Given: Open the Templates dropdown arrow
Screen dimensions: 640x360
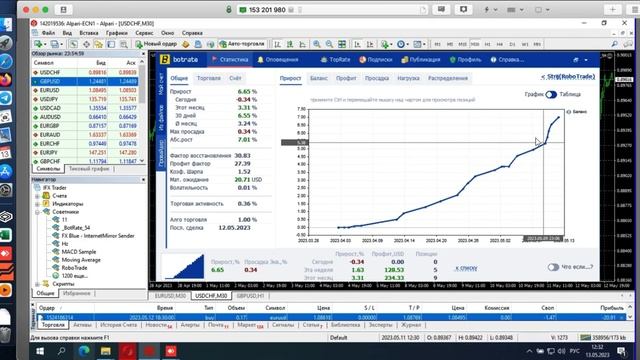Looking at the screenshot, I should pos(424,44).
